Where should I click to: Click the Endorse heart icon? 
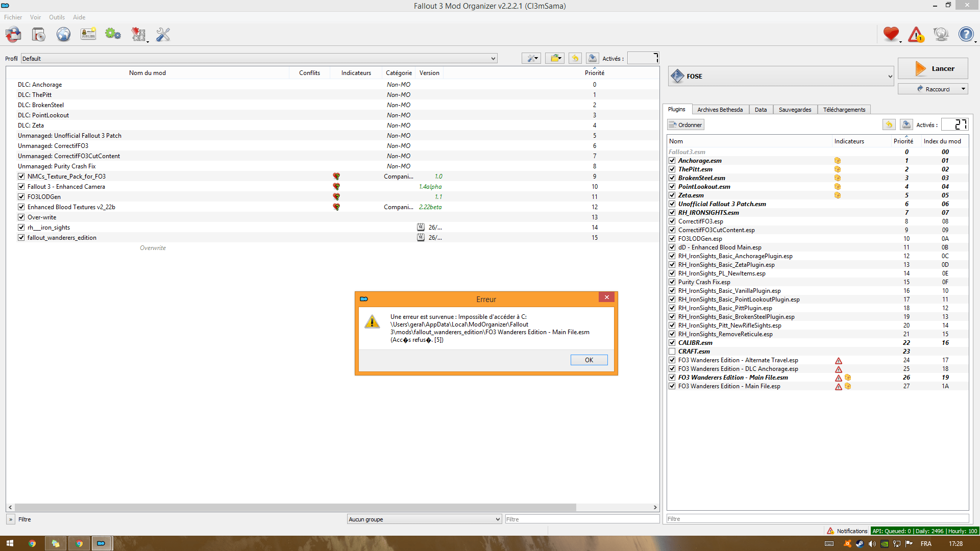891,35
